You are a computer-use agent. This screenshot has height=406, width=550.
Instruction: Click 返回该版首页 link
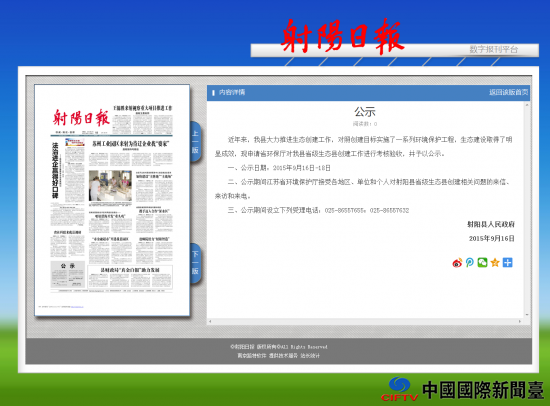tap(508, 92)
